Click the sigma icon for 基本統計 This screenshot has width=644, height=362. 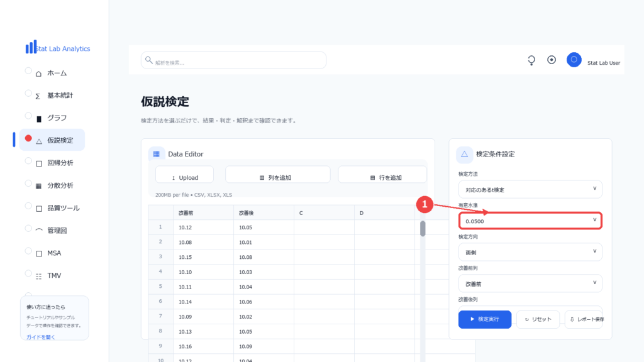click(x=38, y=96)
